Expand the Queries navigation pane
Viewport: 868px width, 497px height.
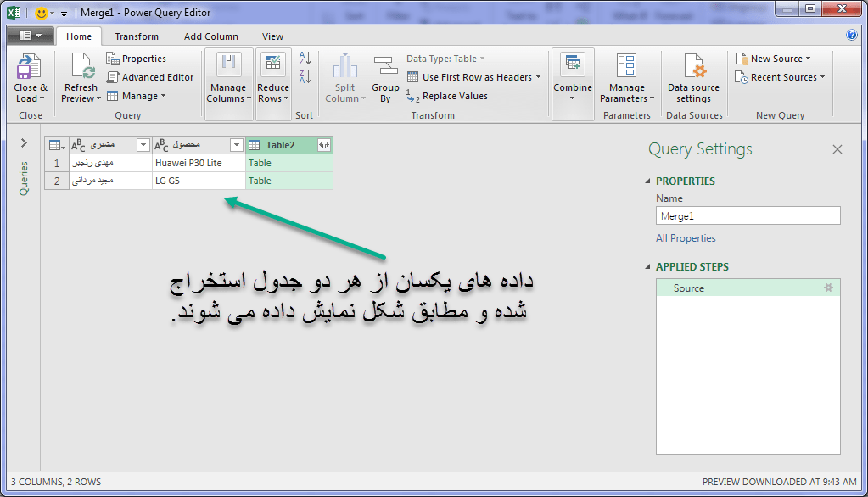click(x=24, y=143)
